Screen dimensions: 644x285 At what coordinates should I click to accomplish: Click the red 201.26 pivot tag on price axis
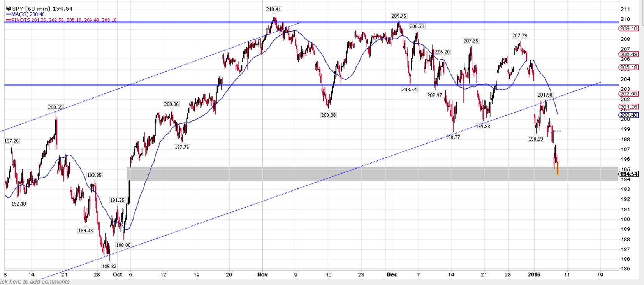629,107
